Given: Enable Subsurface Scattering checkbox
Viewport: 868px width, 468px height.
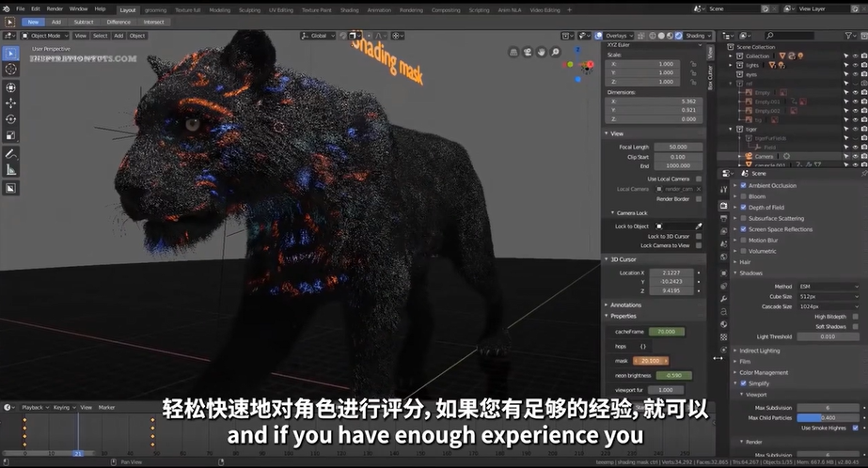Looking at the screenshot, I should 744,219.
